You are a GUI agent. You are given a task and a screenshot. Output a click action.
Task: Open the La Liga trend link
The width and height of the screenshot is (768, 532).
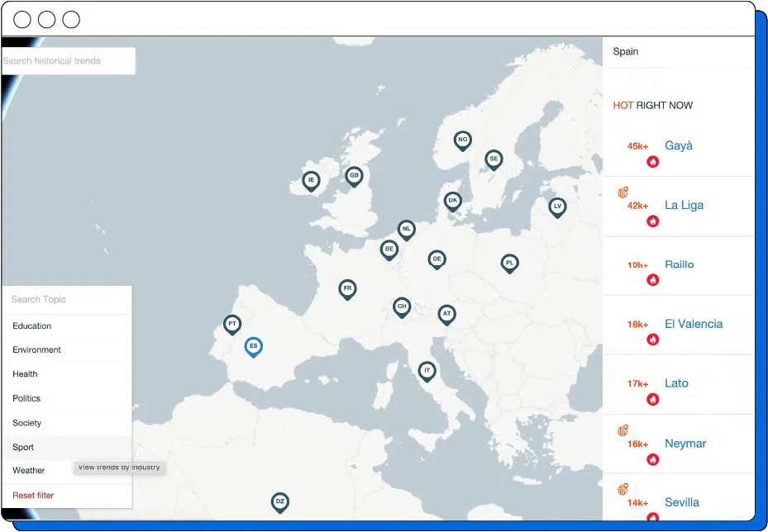[684, 205]
